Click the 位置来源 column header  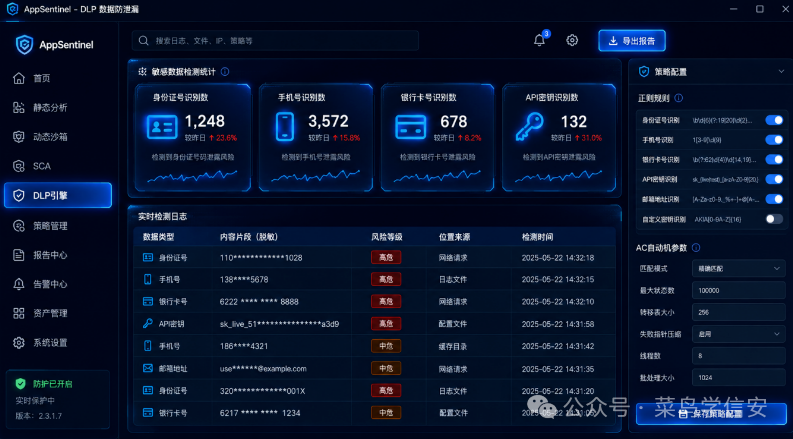click(x=454, y=237)
